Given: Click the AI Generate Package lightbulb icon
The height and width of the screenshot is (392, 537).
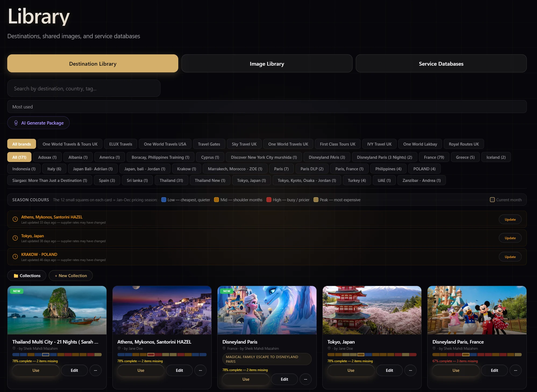Looking at the screenshot, I should point(16,123).
